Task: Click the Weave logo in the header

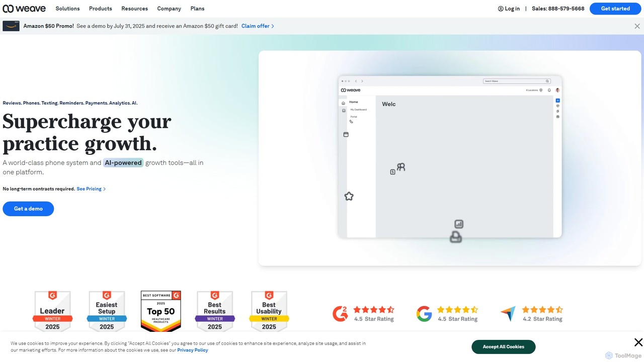Action: click(x=24, y=9)
